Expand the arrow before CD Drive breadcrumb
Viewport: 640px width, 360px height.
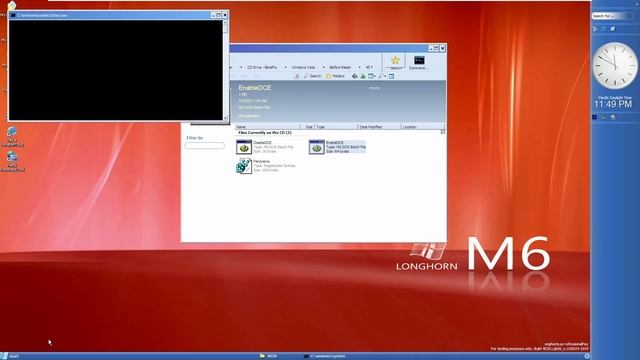click(241, 67)
